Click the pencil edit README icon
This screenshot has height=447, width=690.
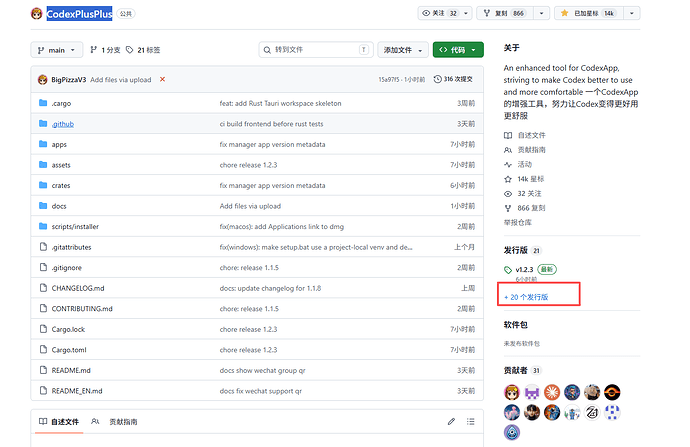click(x=451, y=421)
